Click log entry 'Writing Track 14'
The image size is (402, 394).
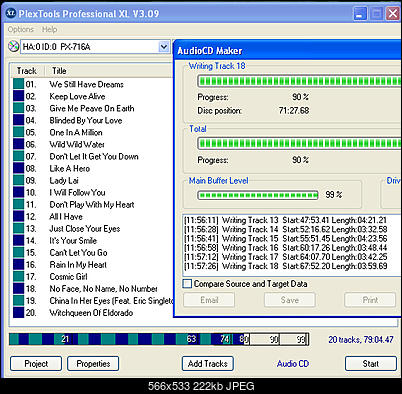[x=285, y=229]
